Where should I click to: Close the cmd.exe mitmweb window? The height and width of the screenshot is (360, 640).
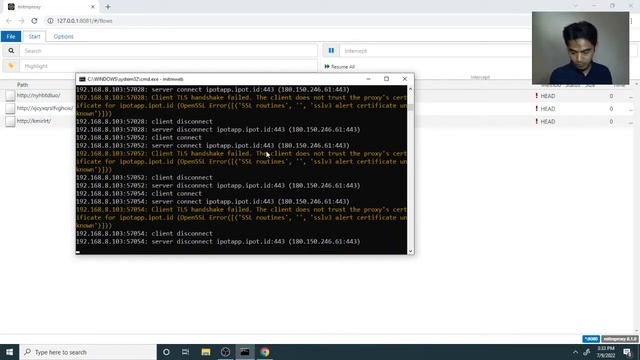coord(404,79)
